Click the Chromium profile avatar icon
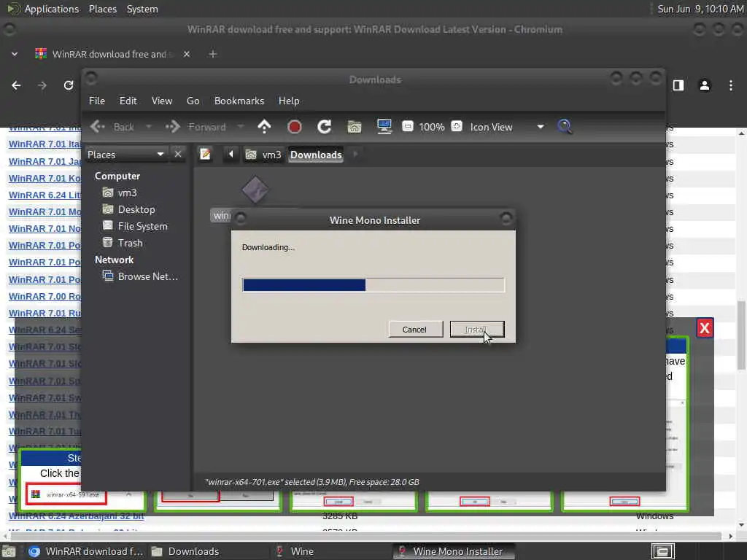The image size is (747, 560). pyautogui.click(x=705, y=85)
